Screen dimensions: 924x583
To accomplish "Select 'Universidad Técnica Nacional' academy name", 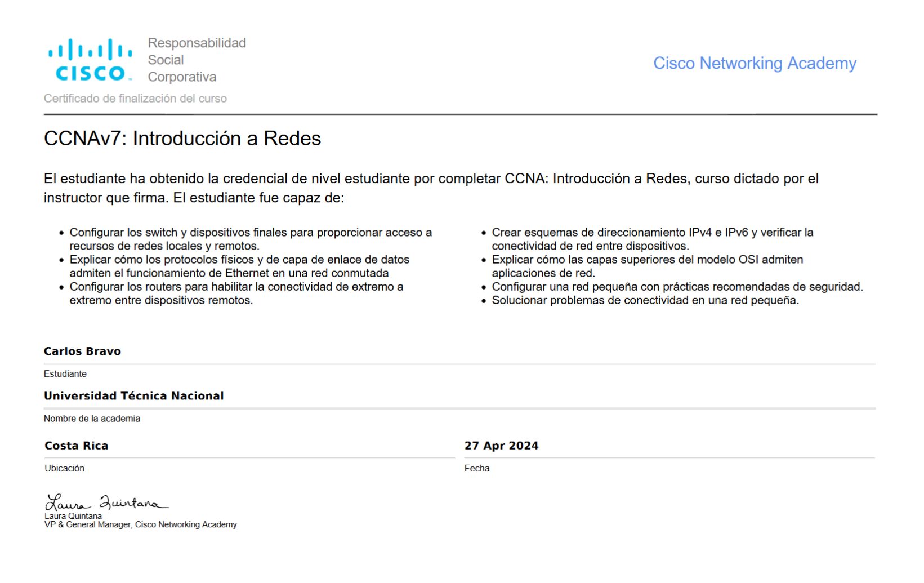I will (134, 396).
